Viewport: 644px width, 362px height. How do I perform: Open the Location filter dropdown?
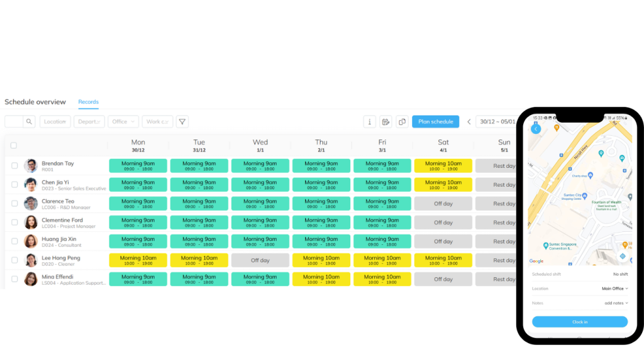[55, 121]
